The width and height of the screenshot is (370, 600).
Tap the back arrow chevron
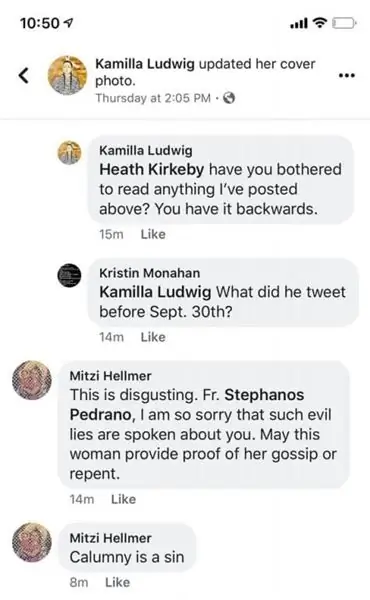pyautogui.click(x=24, y=75)
